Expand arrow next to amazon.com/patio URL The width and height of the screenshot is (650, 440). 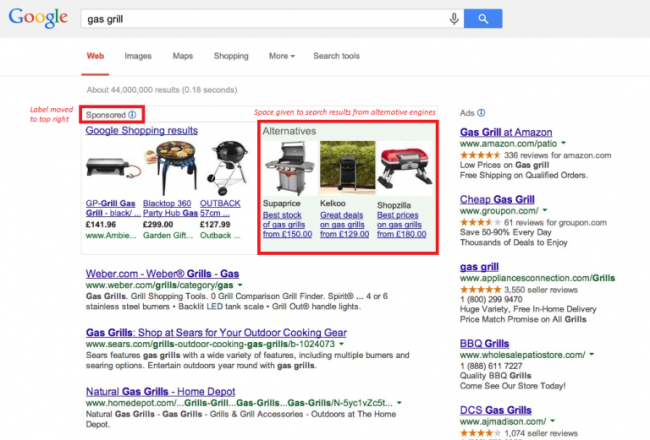coord(563,143)
